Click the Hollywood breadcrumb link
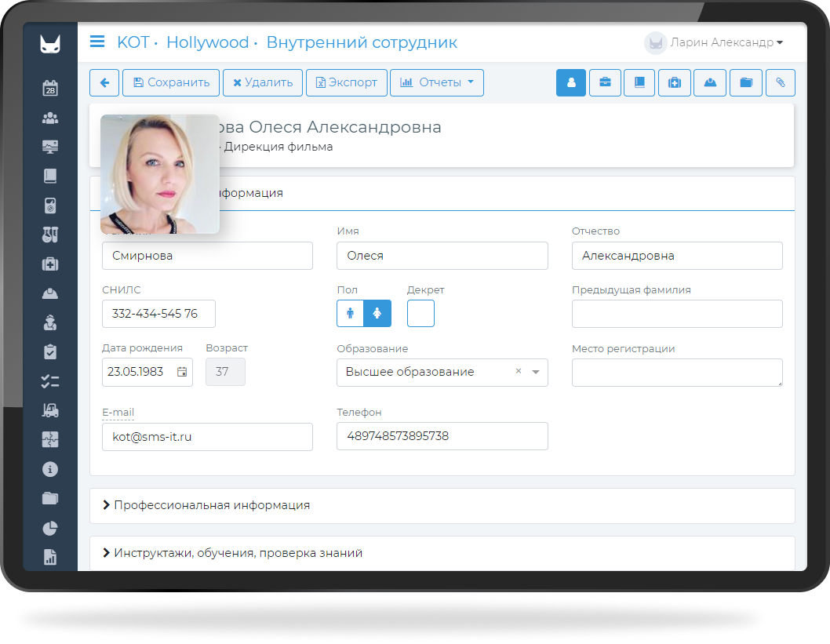The image size is (830, 644). (x=207, y=42)
